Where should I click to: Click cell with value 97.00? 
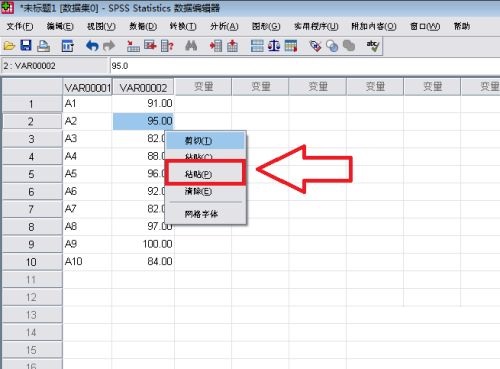click(x=143, y=227)
